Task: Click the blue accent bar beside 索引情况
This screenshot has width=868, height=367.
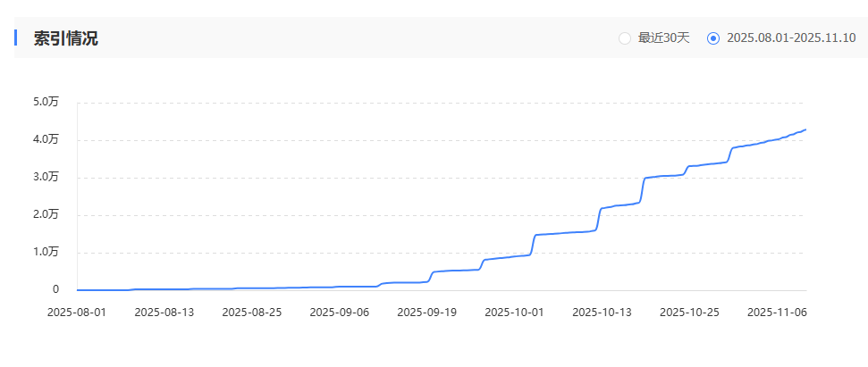Action: [16, 38]
